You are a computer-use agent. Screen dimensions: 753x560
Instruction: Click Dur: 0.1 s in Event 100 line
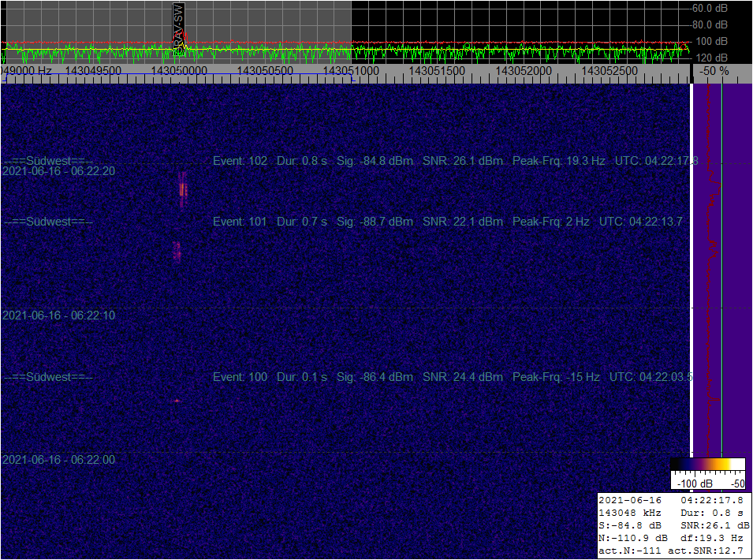point(301,377)
